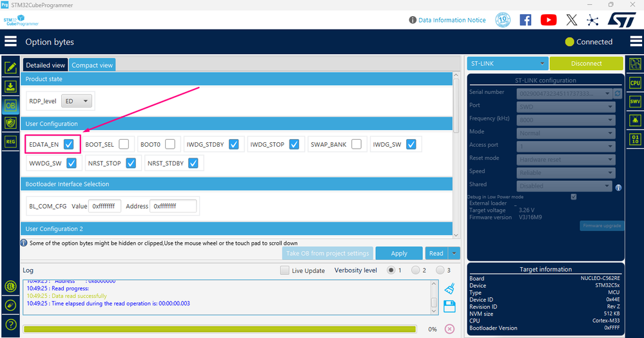Click the BL_COM_CFG Value input field
The width and height of the screenshot is (644, 338).
(x=104, y=206)
